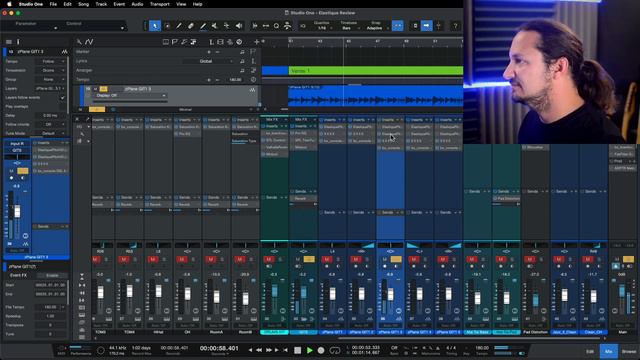This screenshot has width=640, height=360.
Task: Click the Enable button beside Event FX
Action: pyautogui.click(x=52, y=276)
